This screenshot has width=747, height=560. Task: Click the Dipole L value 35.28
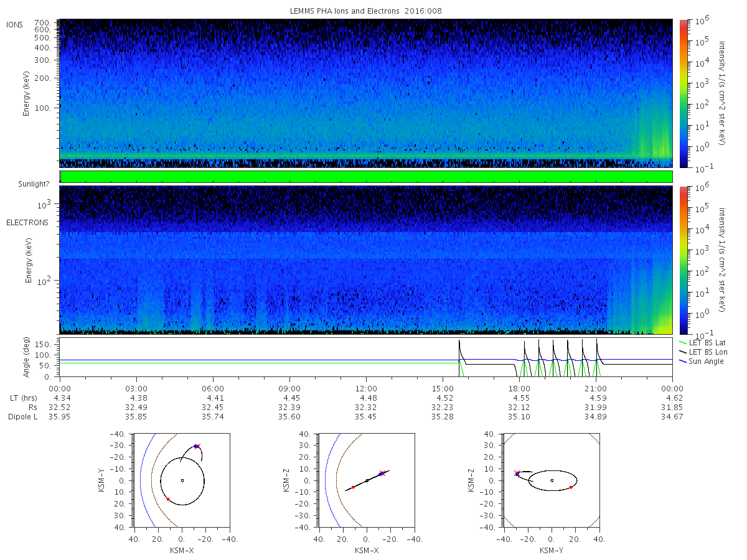pos(443,417)
